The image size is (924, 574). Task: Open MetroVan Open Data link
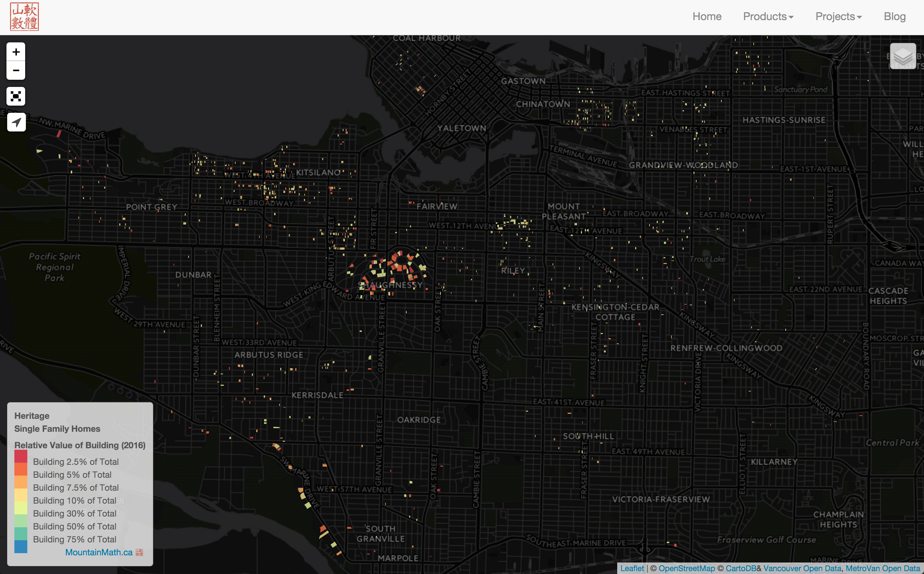point(882,568)
